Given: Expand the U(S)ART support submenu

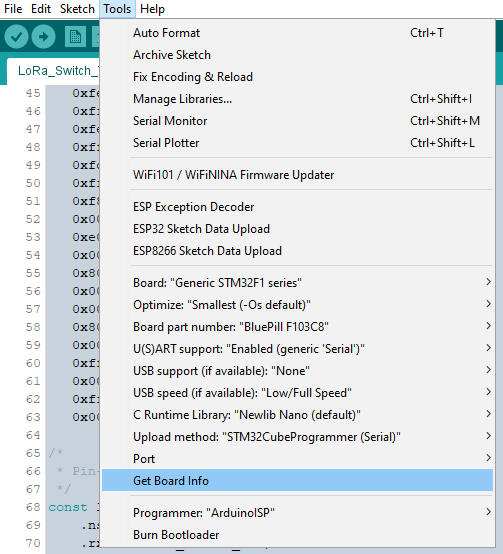Looking at the screenshot, I should [297, 349].
